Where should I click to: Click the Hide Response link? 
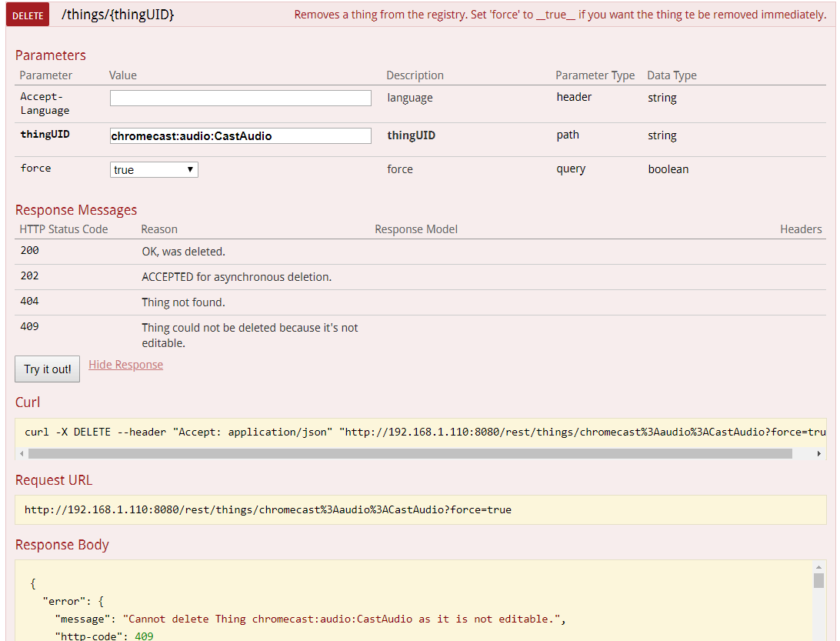[125, 365]
